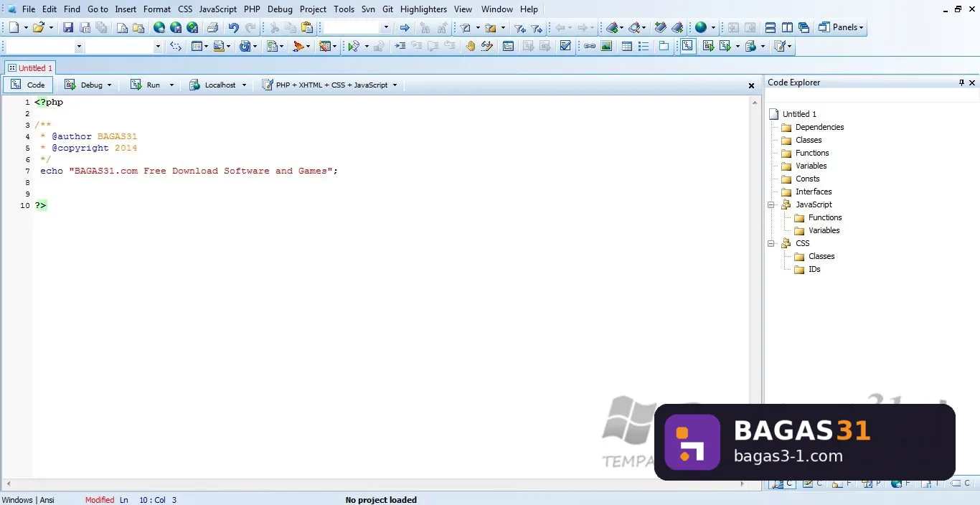
Task: Click the blue go arrow icon
Action: click(x=405, y=28)
